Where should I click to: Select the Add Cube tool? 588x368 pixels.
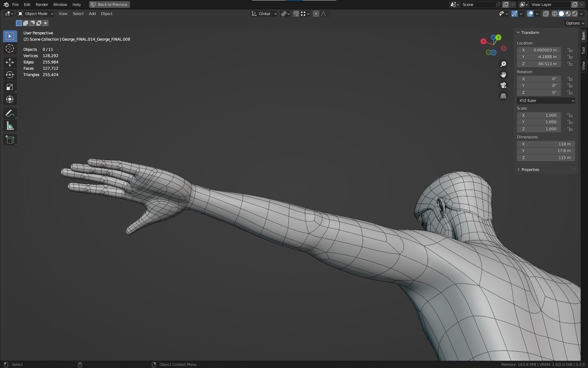[10, 140]
